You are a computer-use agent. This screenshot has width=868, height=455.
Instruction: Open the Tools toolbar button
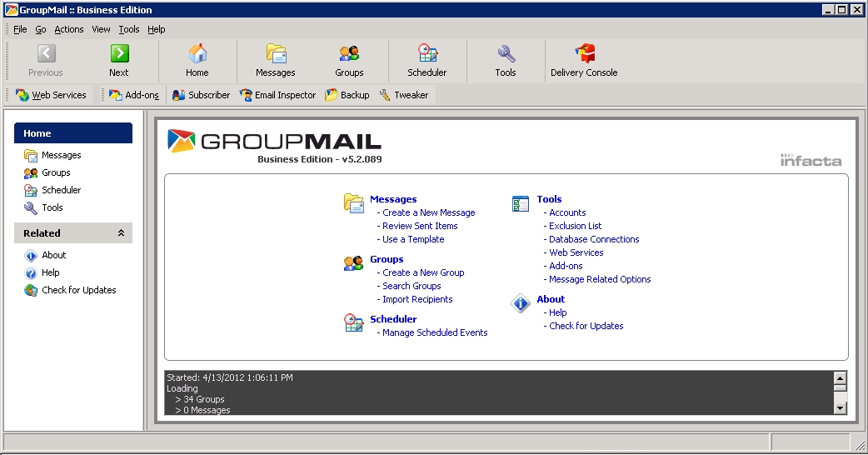(x=506, y=60)
